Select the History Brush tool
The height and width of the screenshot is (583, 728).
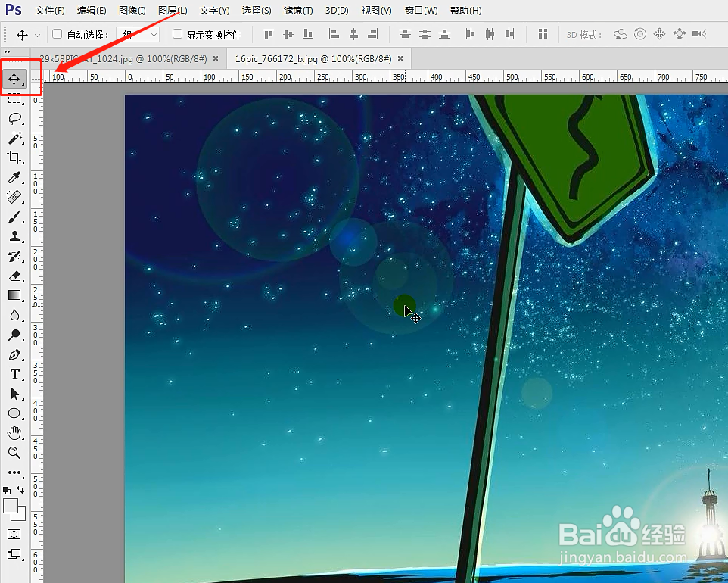pos(14,257)
